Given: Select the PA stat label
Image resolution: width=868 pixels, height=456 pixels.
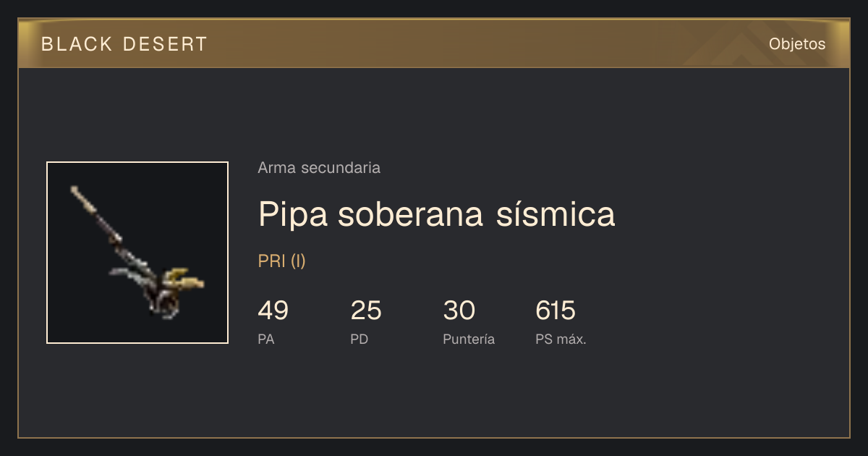Looking at the screenshot, I should click(265, 339).
